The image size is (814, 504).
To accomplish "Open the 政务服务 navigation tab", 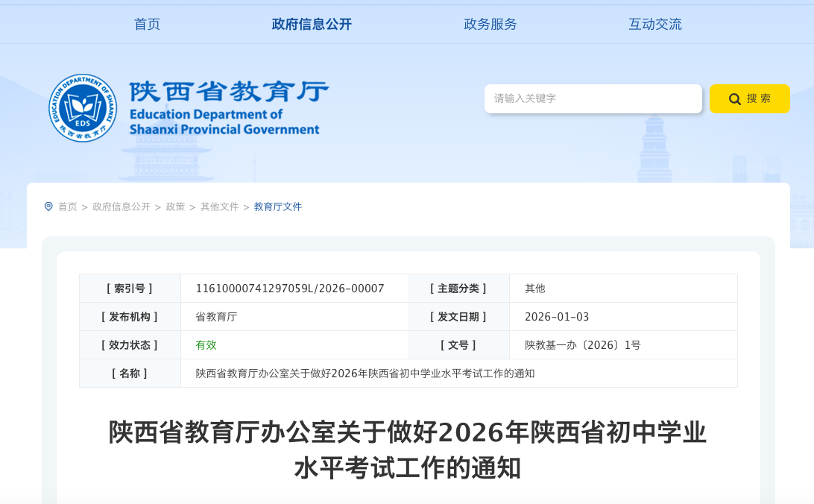I will point(490,24).
